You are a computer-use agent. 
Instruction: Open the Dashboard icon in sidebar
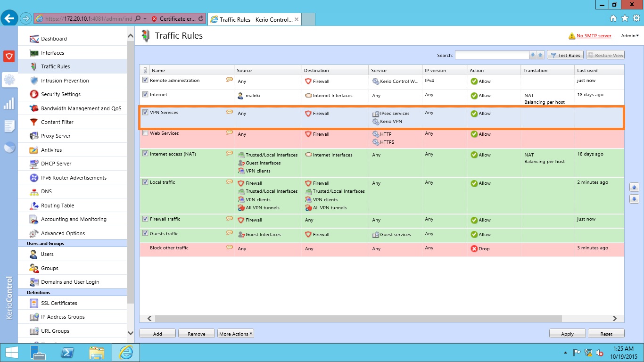[x=33, y=39]
